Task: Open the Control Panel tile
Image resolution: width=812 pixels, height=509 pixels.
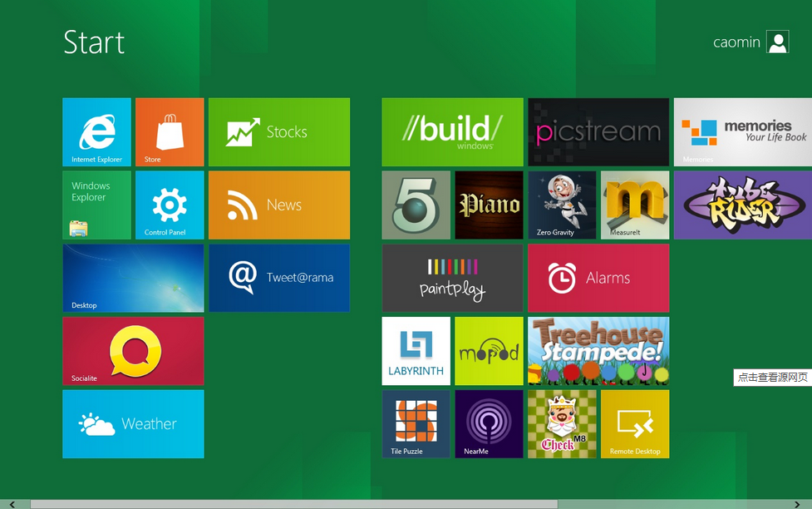Action: 170,205
